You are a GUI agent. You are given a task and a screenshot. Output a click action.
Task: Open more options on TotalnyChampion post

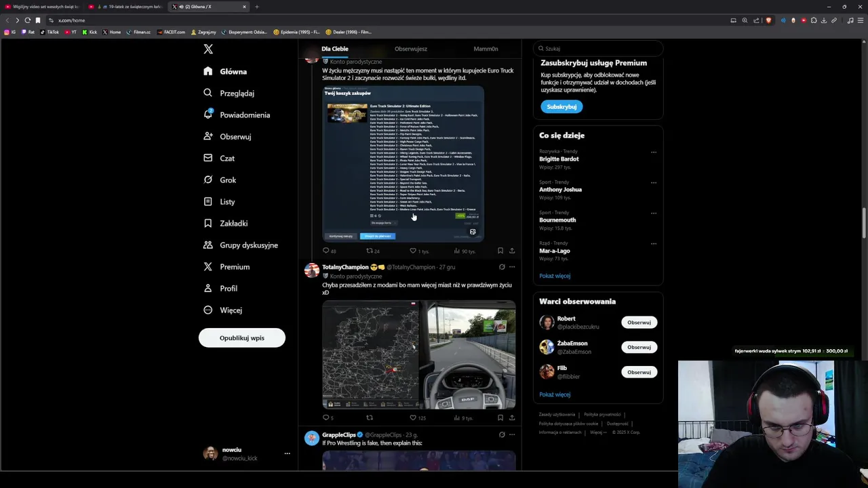pyautogui.click(x=512, y=267)
